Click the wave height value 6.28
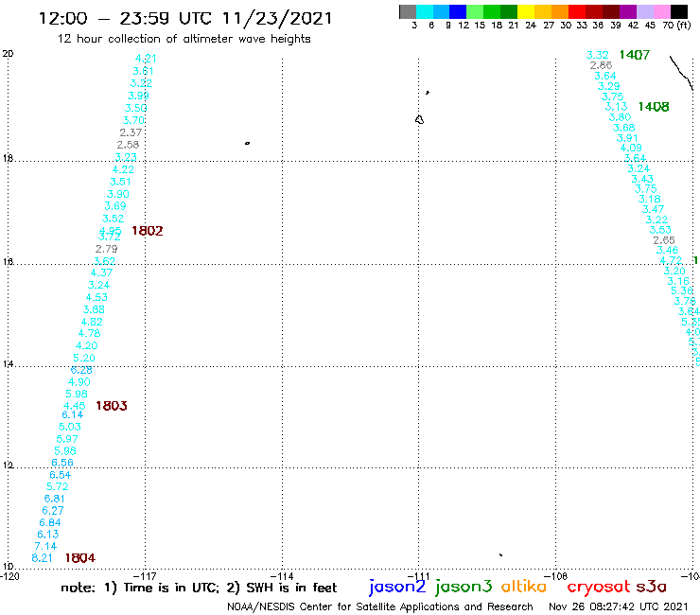Viewport: 700px width, 615px height. click(x=81, y=370)
